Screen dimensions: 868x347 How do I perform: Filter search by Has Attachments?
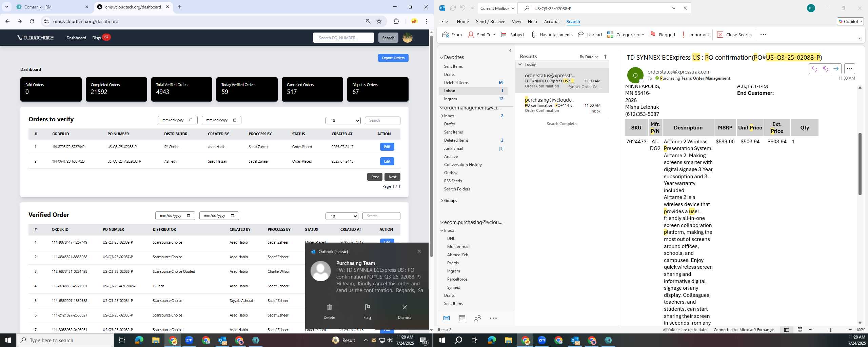coord(552,35)
